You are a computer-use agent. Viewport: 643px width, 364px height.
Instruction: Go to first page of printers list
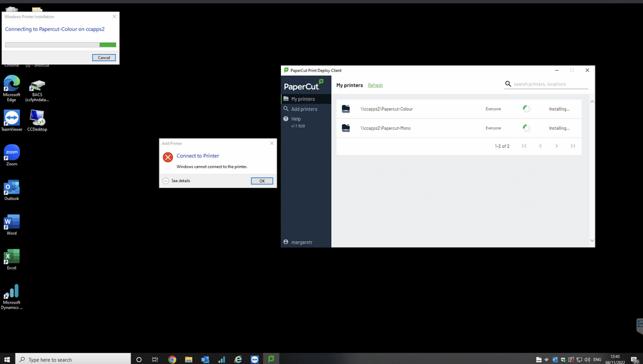[524, 146]
